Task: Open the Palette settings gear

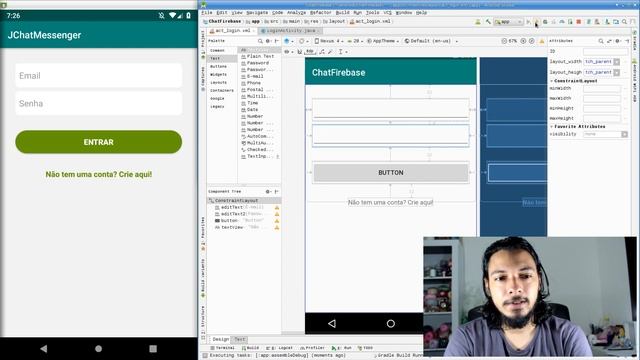Action: pyautogui.click(x=269, y=41)
